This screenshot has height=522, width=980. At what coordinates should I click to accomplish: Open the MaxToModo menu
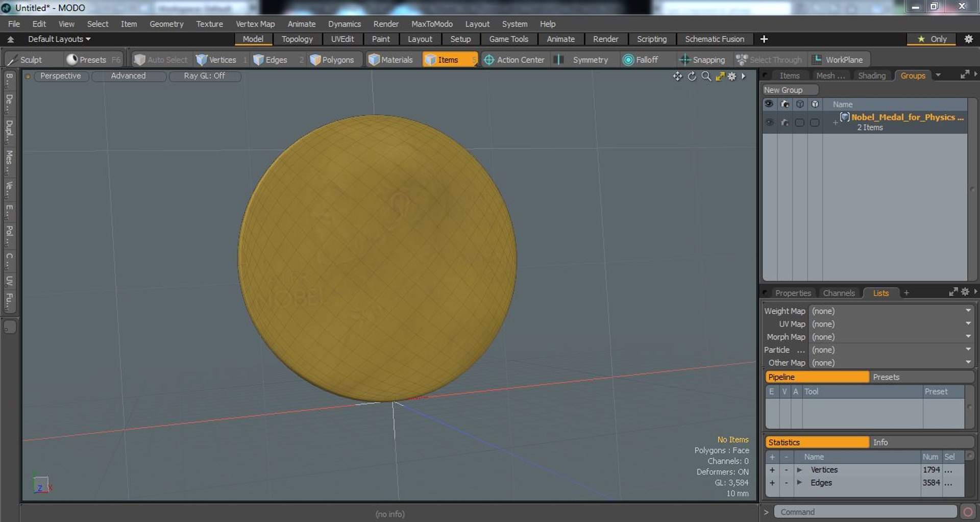coord(432,24)
